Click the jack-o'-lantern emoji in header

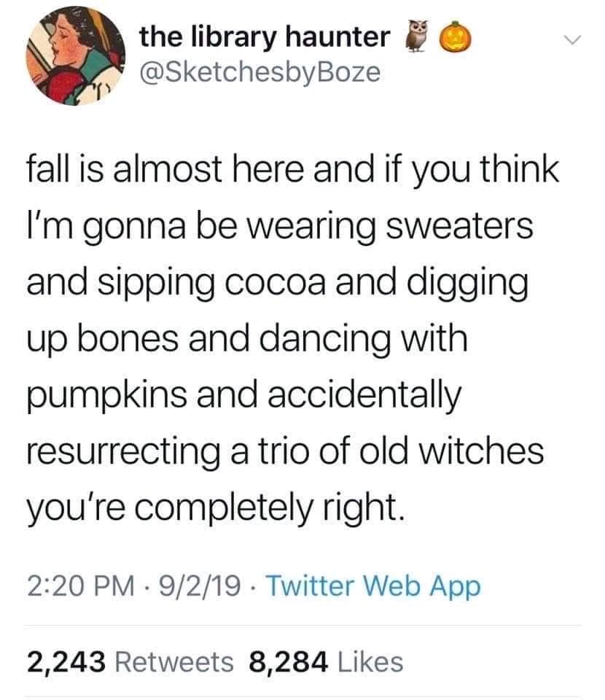(455, 36)
